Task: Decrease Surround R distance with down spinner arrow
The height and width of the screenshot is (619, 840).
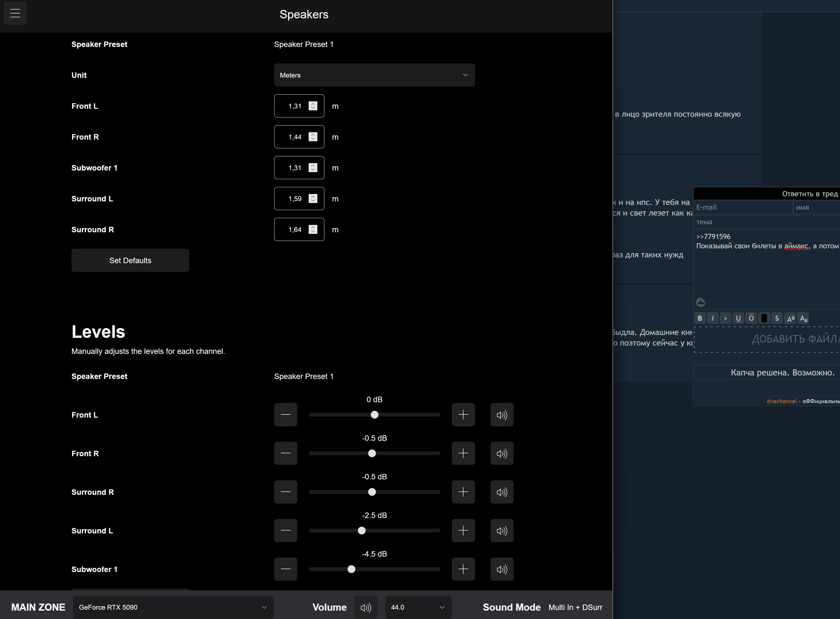Action: (x=313, y=232)
